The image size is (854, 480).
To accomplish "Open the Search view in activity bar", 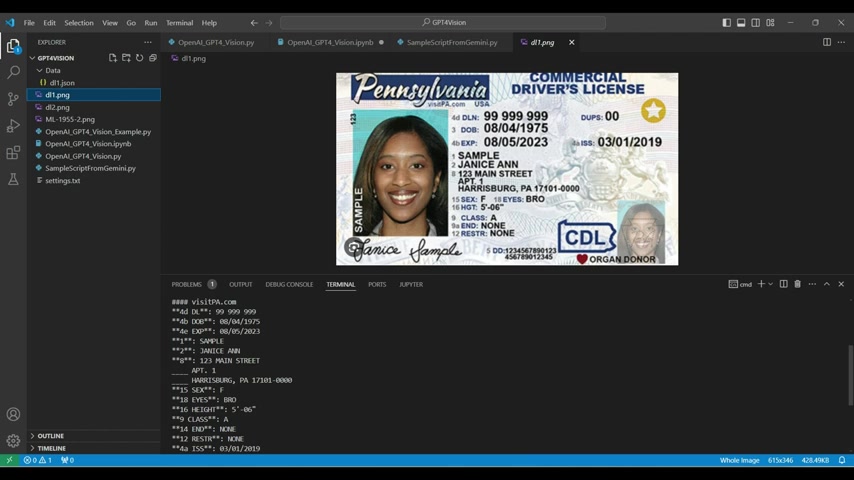I will click(13, 72).
